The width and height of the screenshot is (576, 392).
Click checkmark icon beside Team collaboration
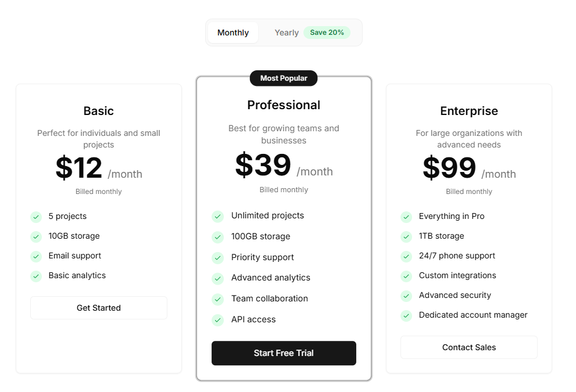coord(218,299)
